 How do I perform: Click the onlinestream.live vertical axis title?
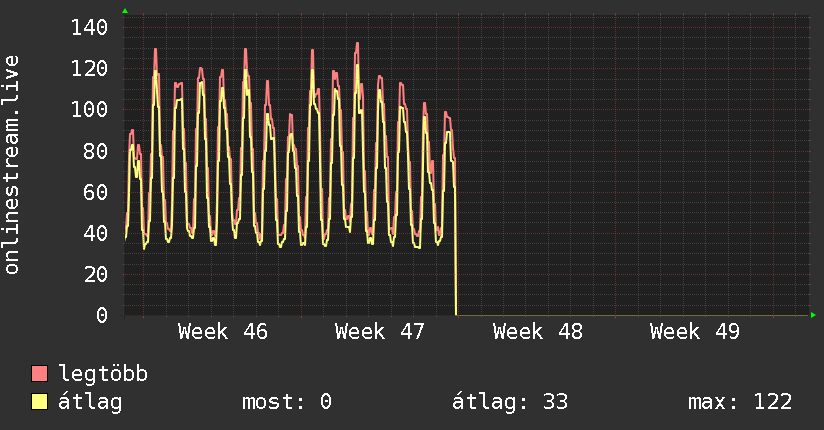[x=12, y=165]
